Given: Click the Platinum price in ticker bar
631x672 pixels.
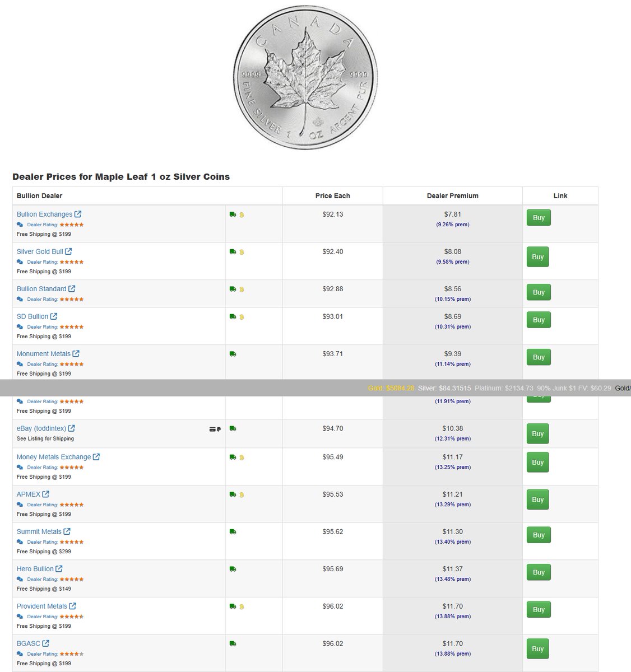Looking at the screenshot, I should [504, 388].
